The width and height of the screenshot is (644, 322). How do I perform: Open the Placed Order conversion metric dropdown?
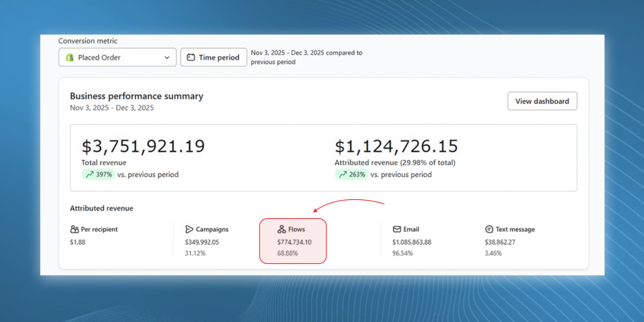point(117,57)
